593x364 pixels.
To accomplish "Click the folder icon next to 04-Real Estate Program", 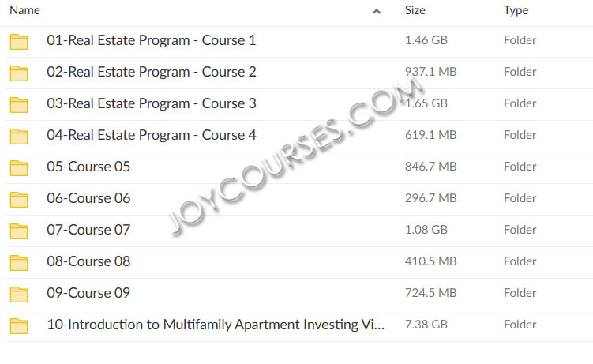I will point(19,137).
